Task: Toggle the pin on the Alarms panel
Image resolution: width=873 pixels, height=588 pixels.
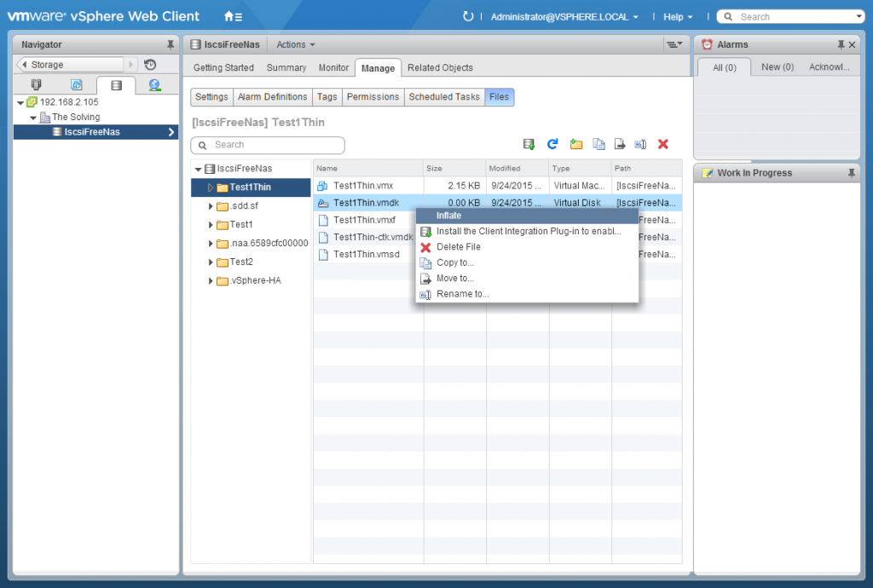Action: (841, 44)
